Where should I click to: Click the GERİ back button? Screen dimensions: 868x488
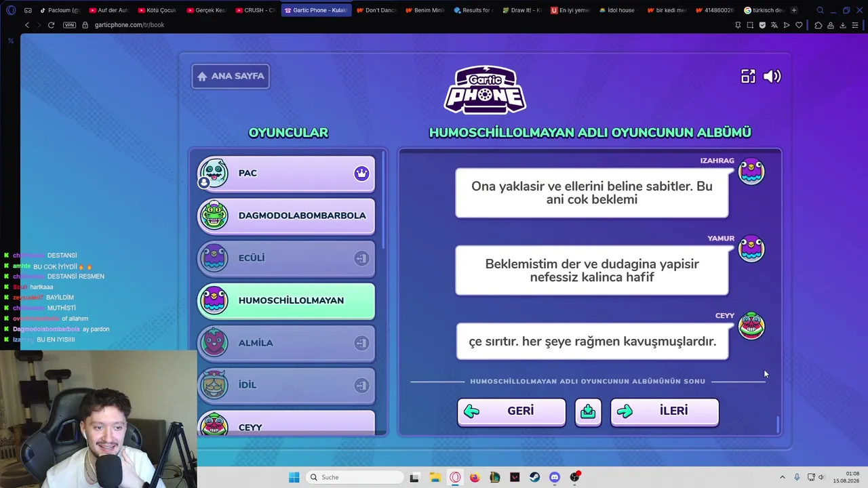tap(511, 411)
